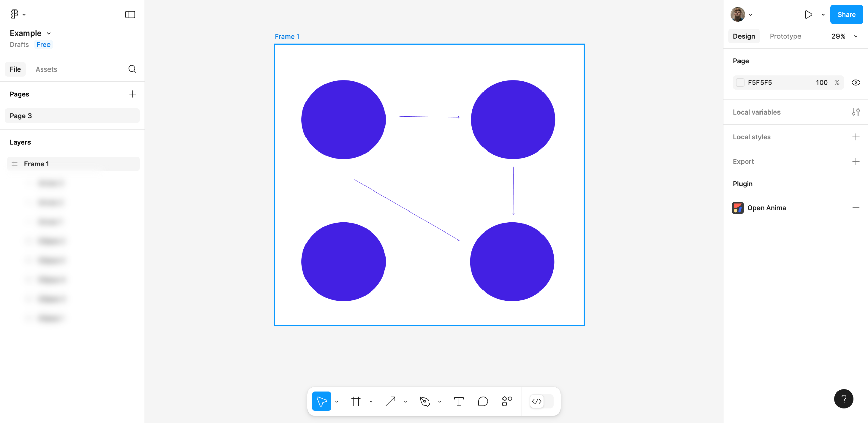868x423 pixels.
Task: Open the Actions and components tool
Action: click(507, 401)
